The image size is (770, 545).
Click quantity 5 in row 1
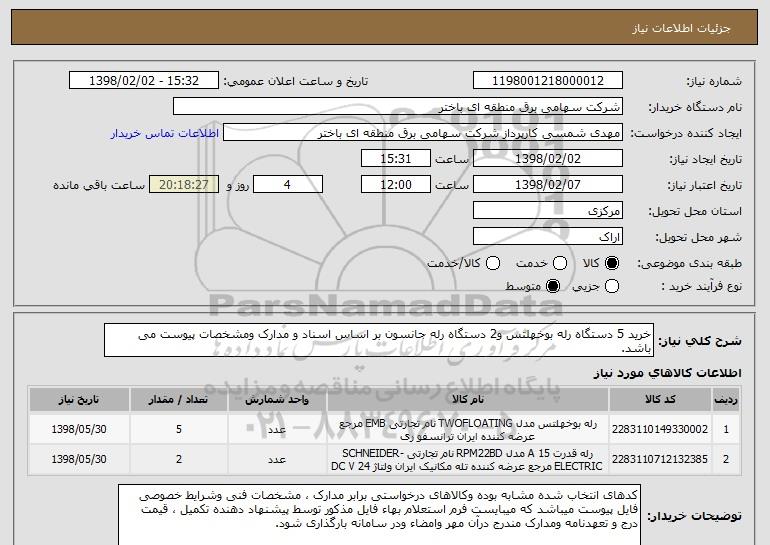pyautogui.click(x=179, y=429)
